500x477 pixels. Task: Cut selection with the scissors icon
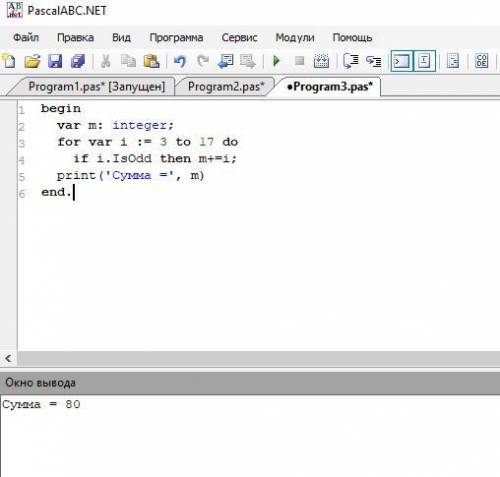[106, 61]
